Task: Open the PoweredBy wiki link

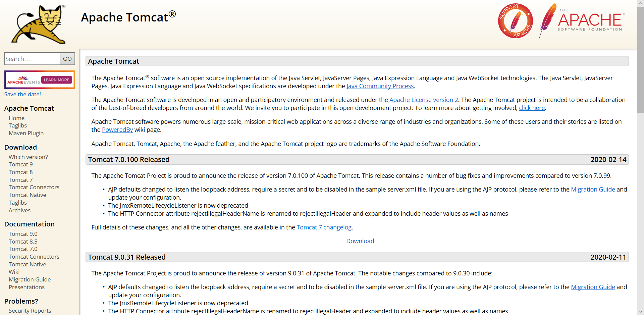Action: (x=117, y=130)
